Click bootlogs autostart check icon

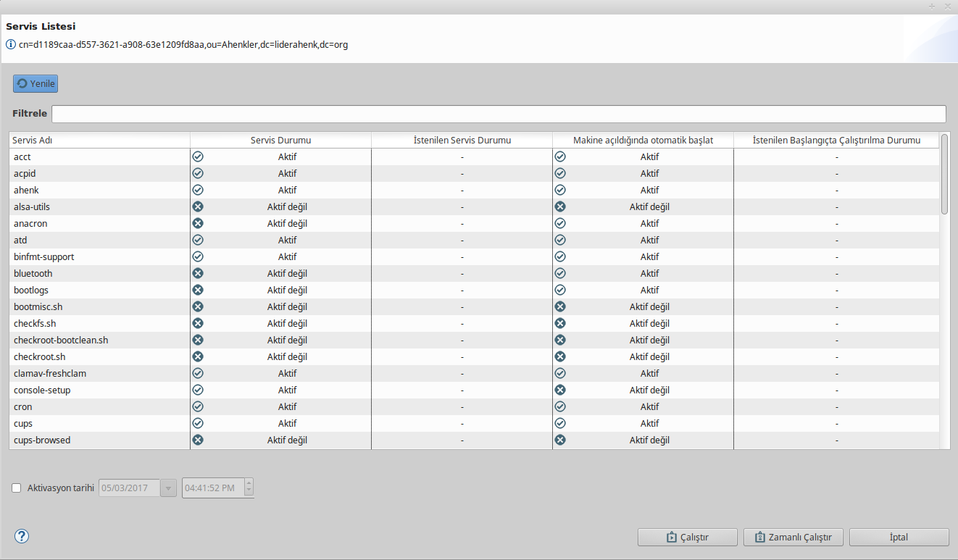[x=560, y=290]
